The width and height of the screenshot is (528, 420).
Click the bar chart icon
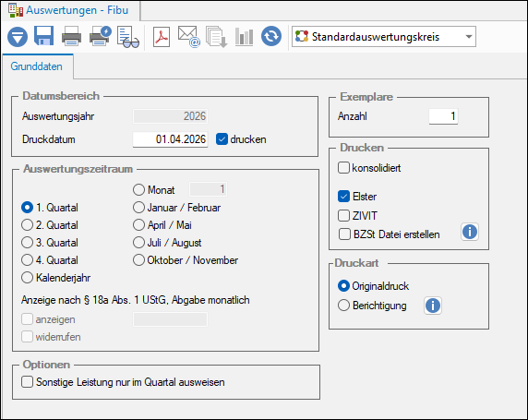click(244, 36)
